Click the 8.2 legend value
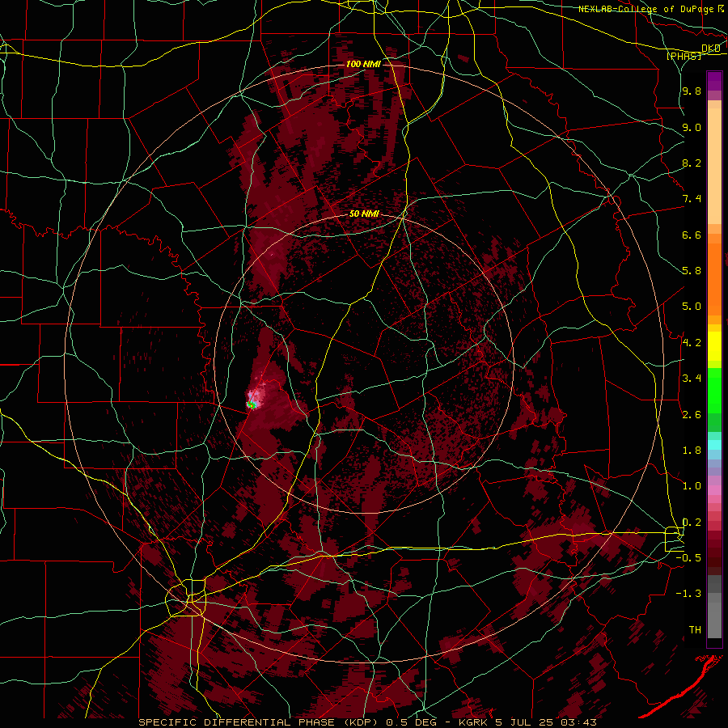This screenshot has height=728, width=728. point(692,163)
